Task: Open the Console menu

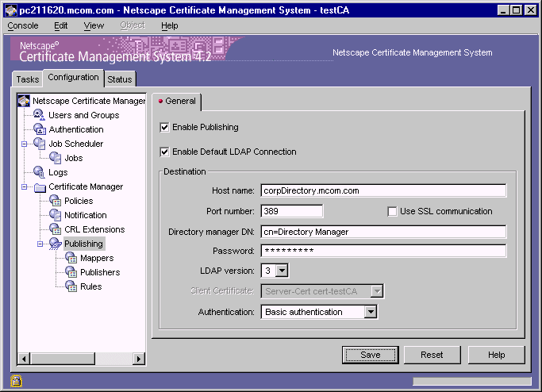Action: click(23, 25)
